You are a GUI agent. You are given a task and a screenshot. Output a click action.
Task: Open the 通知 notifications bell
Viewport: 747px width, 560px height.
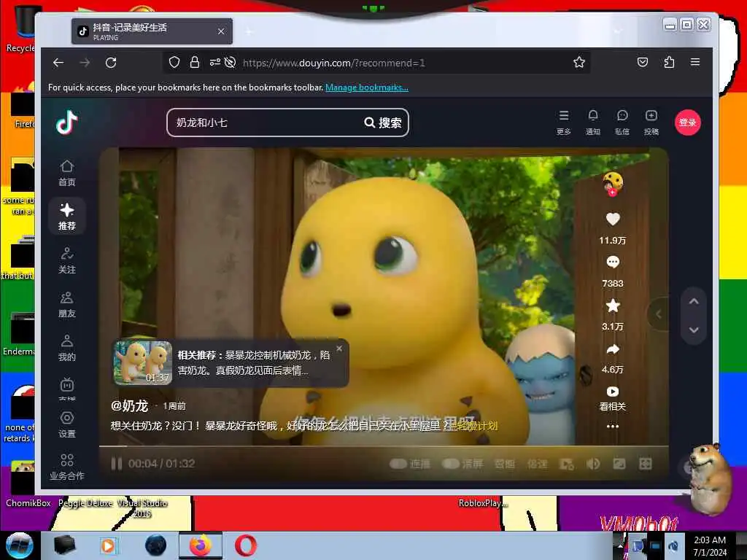592,122
